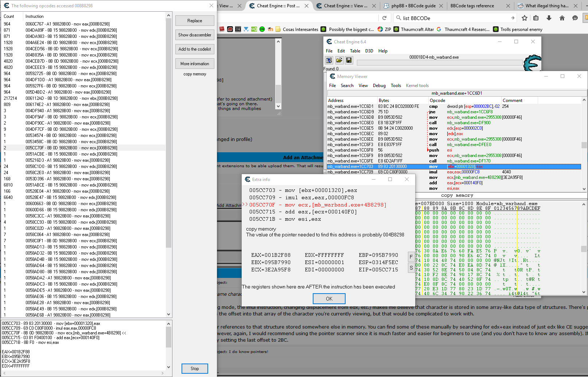This screenshot has height=377, width=588.
Task: Click the F button in Extra info
Action: (411, 257)
